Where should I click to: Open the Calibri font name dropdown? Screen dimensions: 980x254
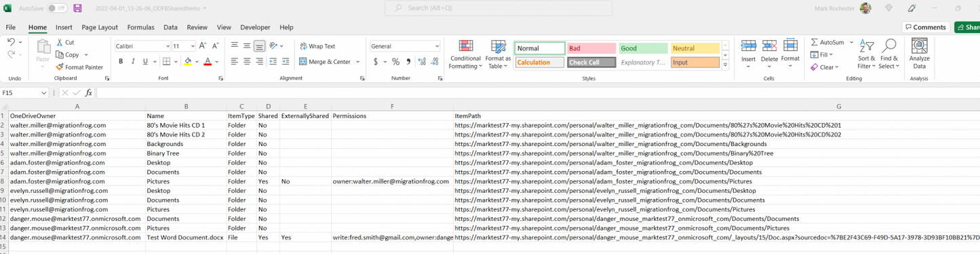168,46
